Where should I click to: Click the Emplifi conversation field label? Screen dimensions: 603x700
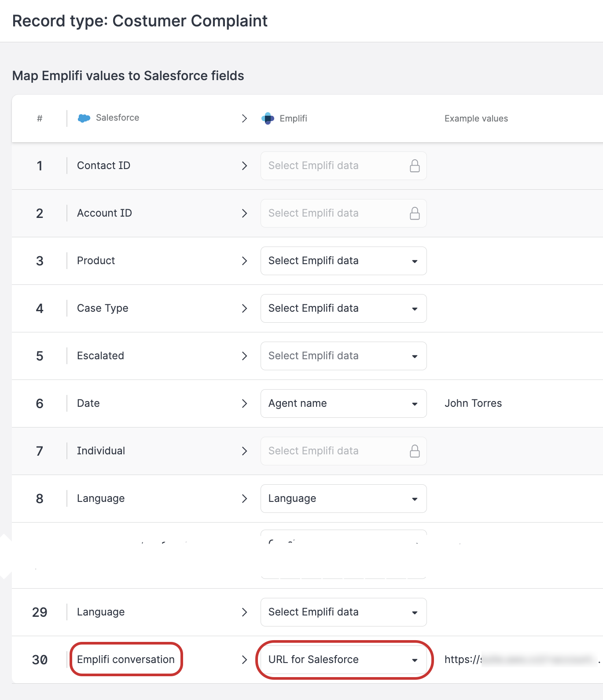coord(126,659)
